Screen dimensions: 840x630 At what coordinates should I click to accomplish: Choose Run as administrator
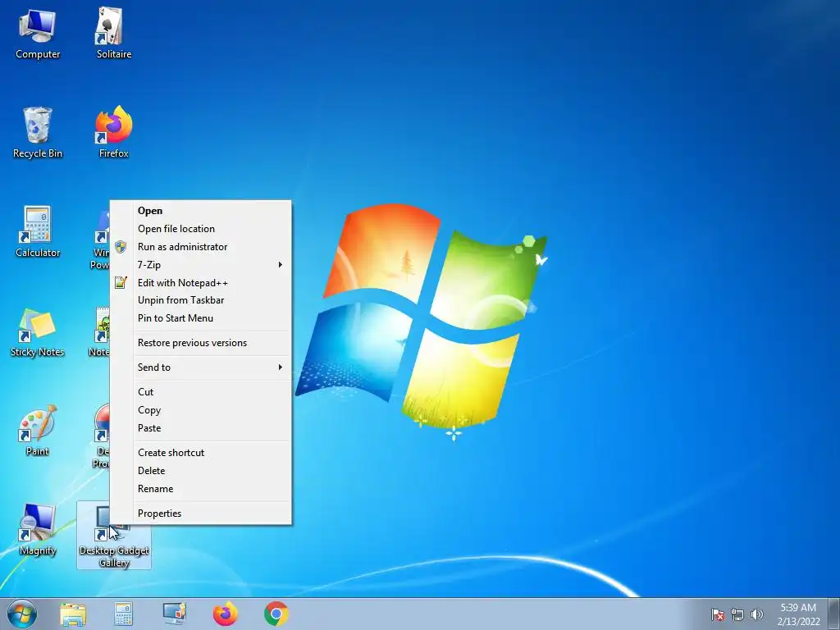point(202,246)
